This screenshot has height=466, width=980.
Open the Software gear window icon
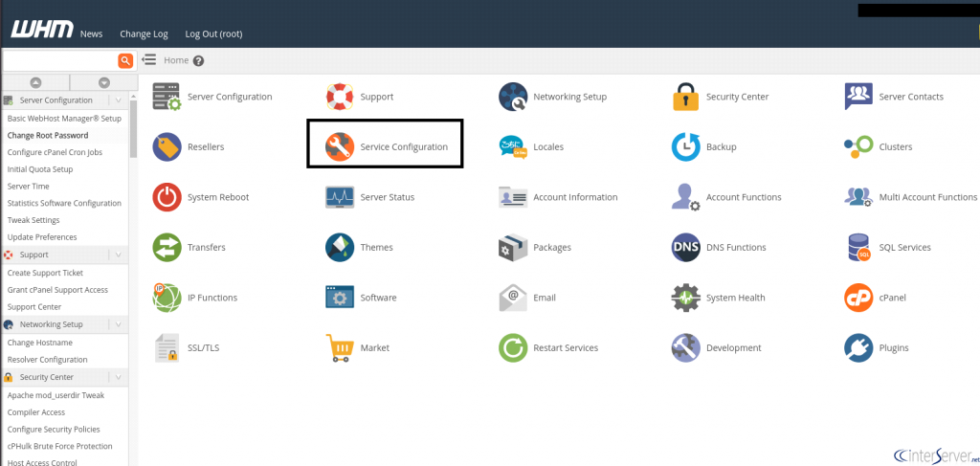tap(340, 298)
